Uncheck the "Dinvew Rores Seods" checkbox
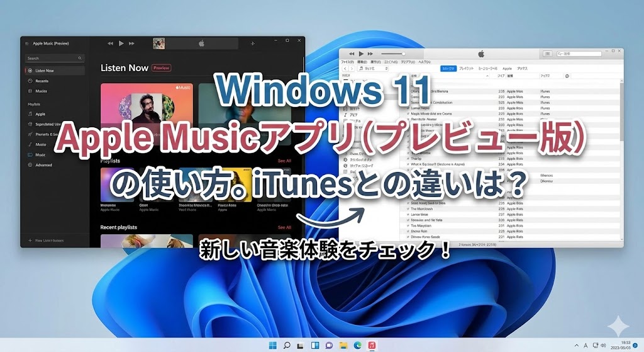This screenshot has height=352, width=644. point(408,237)
